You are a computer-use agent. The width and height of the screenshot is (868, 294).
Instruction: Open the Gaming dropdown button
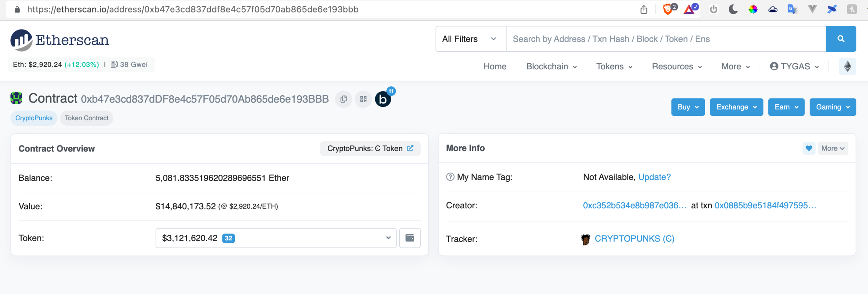click(x=833, y=107)
